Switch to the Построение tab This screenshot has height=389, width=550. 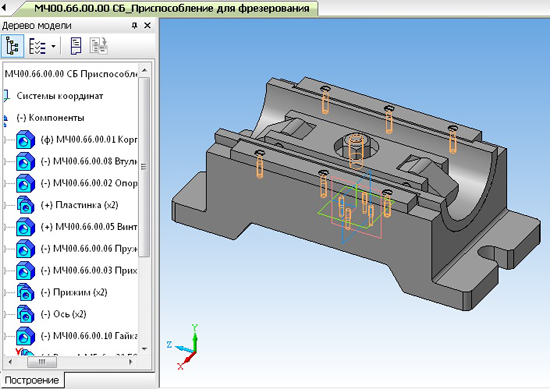coord(32,380)
